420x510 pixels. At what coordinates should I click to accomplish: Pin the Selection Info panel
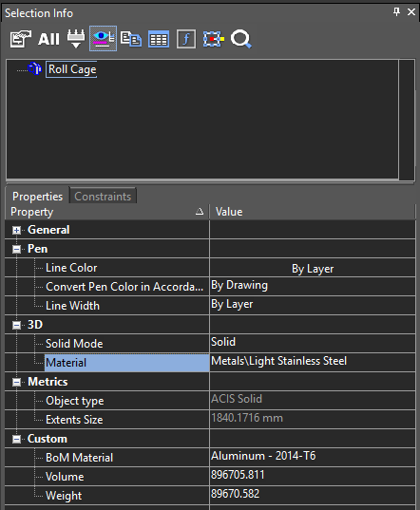click(x=396, y=12)
